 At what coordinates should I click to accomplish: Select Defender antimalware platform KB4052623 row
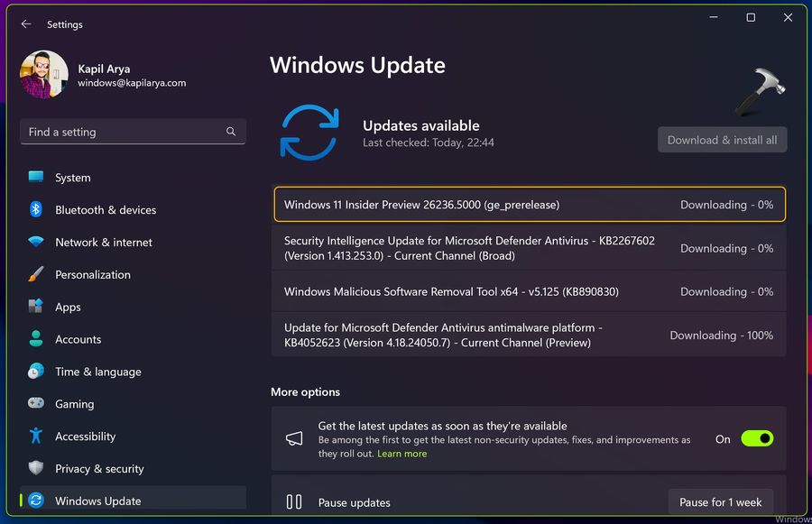pos(530,335)
